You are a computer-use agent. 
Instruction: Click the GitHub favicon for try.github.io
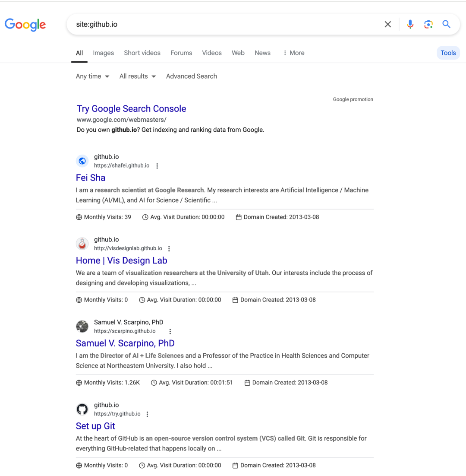pos(82,409)
